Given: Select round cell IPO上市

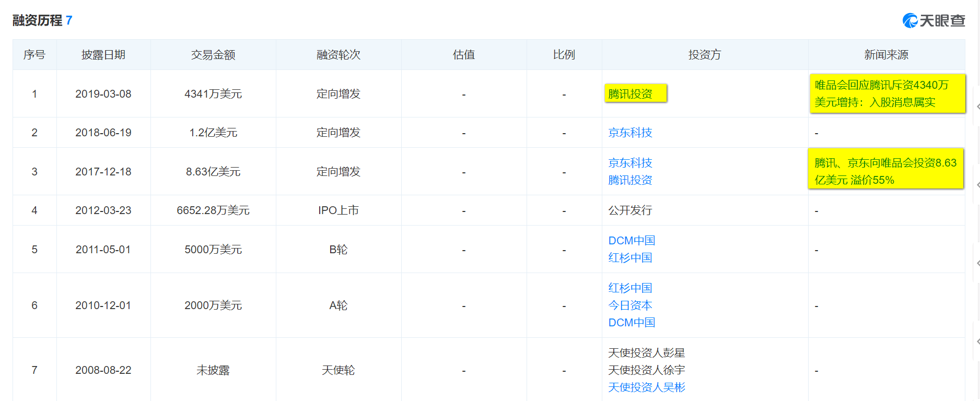Looking at the screenshot, I should [x=339, y=210].
